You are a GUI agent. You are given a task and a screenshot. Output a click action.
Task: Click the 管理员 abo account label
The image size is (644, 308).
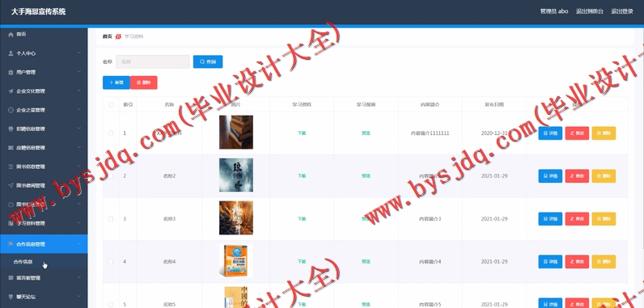tap(554, 11)
